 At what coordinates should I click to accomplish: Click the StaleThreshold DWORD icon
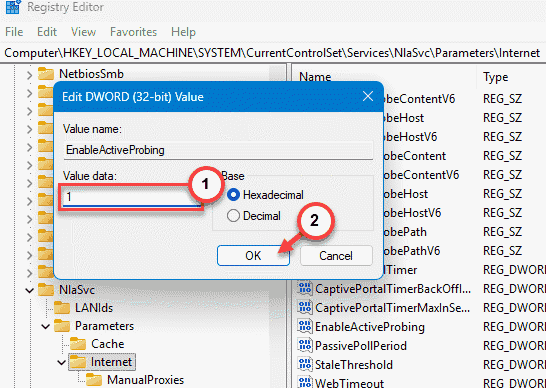pyautogui.click(x=305, y=364)
